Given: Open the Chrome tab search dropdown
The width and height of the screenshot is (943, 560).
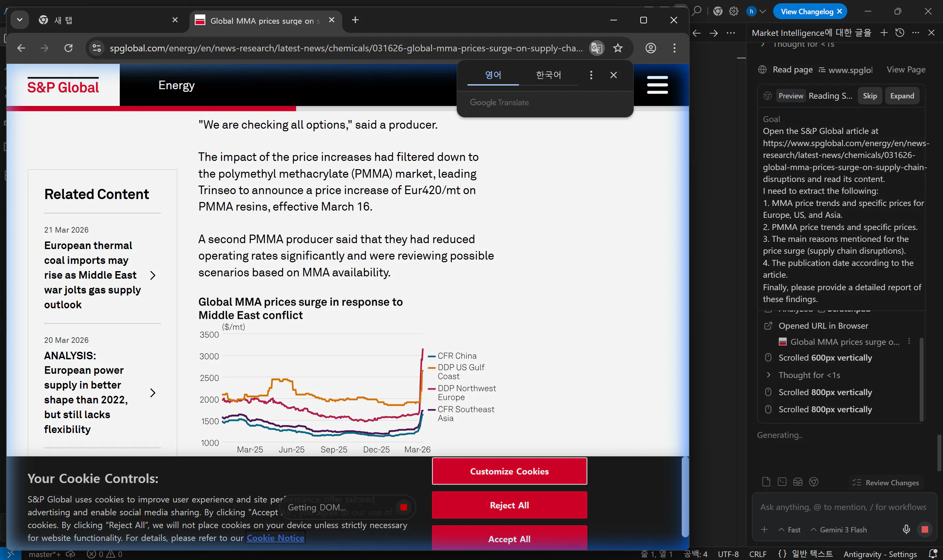Looking at the screenshot, I should pos(20,20).
